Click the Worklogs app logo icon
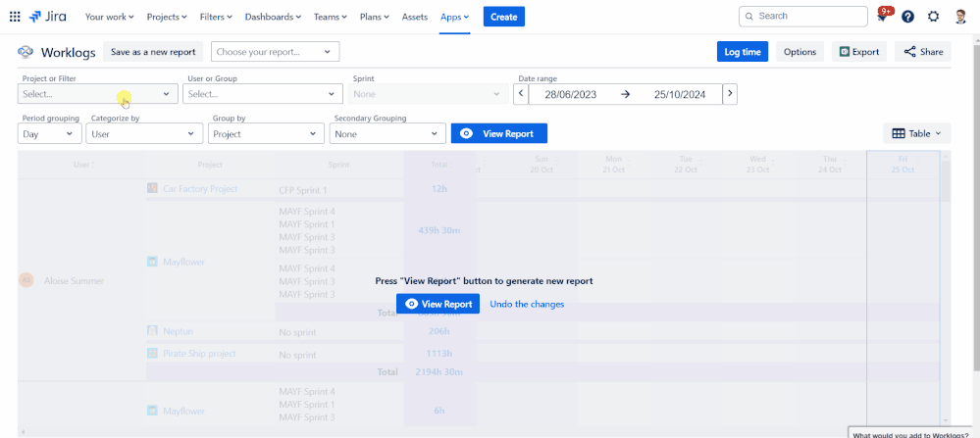 point(26,52)
